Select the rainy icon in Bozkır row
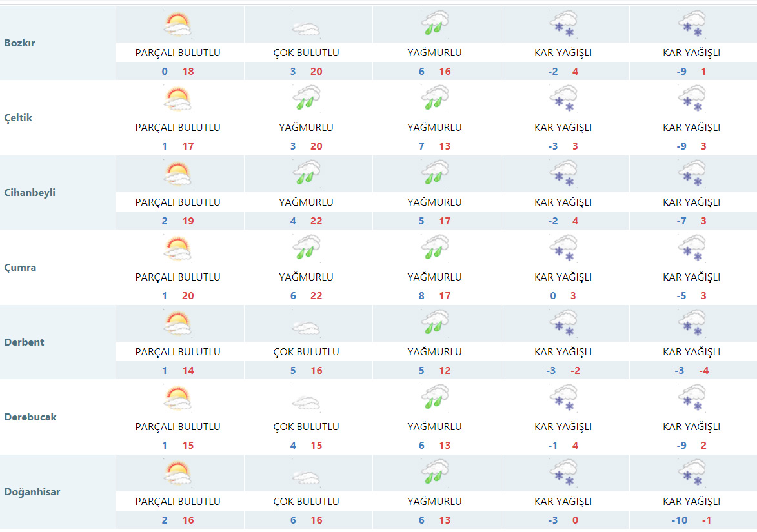Image resolution: width=757 pixels, height=532 pixels. pyautogui.click(x=434, y=25)
